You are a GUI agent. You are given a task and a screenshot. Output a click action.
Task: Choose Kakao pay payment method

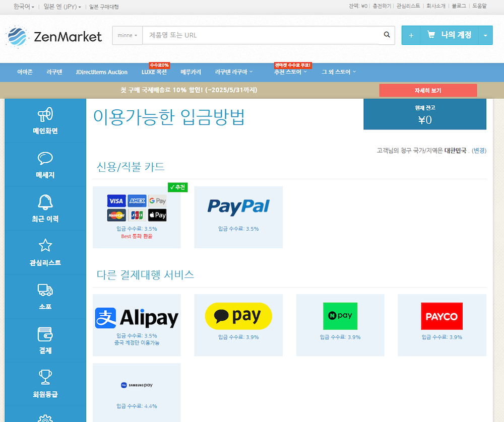[x=238, y=325]
